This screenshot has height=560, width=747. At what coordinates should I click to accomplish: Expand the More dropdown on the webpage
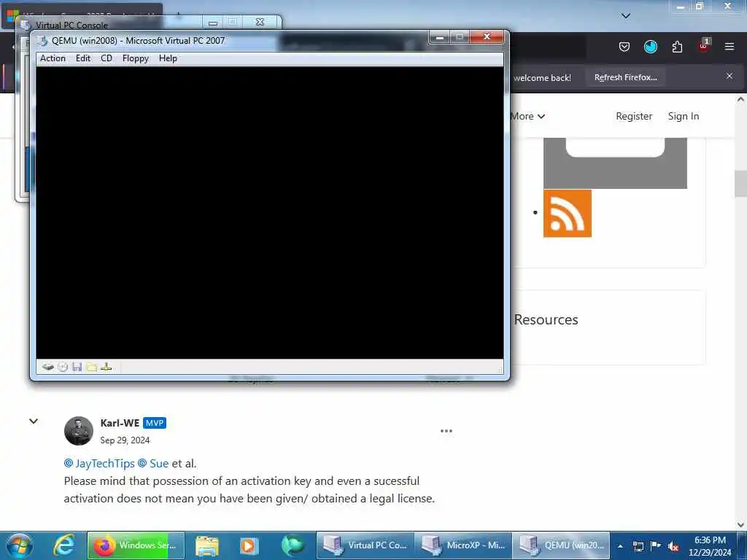[x=528, y=116]
